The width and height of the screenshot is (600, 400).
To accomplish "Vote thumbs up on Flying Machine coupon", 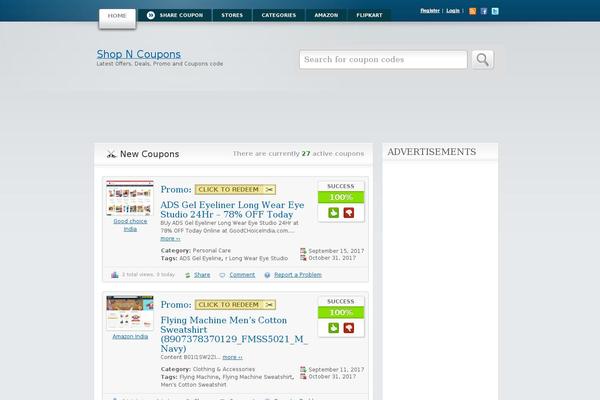I will click(333, 328).
